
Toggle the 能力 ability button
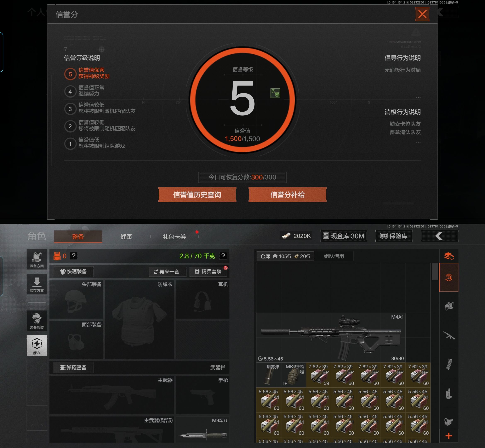click(x=37, y=346)
